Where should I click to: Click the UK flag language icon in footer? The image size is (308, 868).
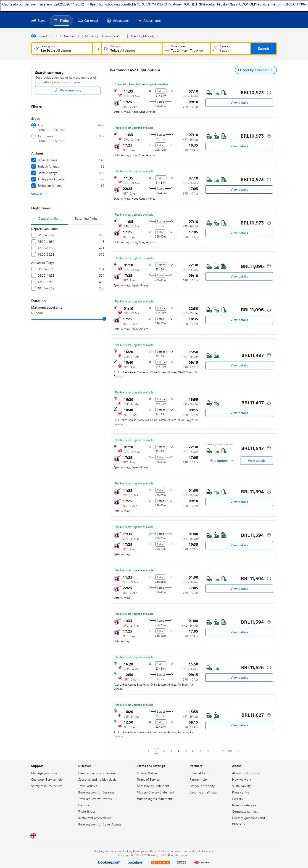[33, 836]
